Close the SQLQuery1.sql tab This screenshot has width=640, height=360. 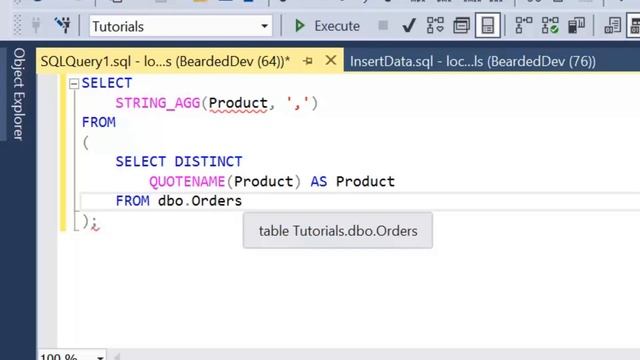[331, 60]
